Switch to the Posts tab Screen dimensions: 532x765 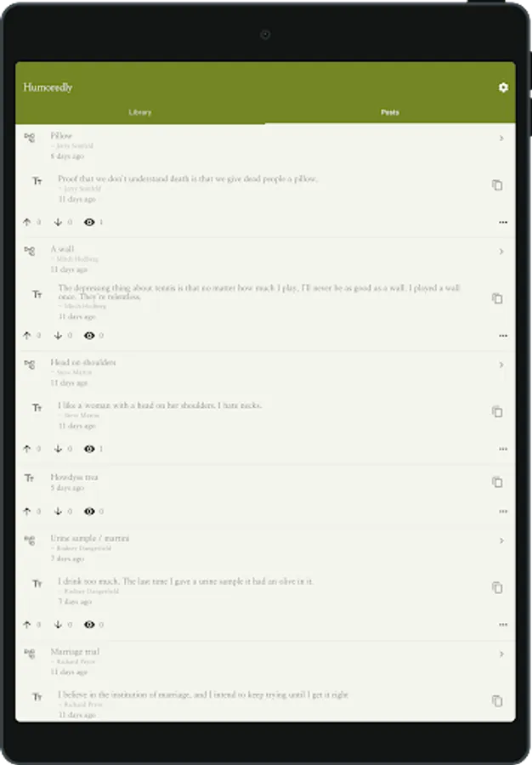[389, 112]
